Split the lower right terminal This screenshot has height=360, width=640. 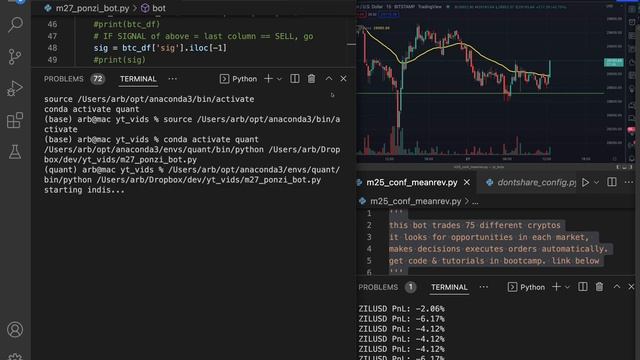[x=583, y=287]
